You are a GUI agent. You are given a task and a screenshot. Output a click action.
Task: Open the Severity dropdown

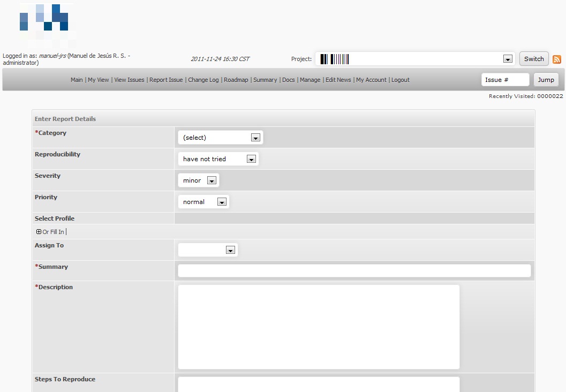tap(198, 180)
